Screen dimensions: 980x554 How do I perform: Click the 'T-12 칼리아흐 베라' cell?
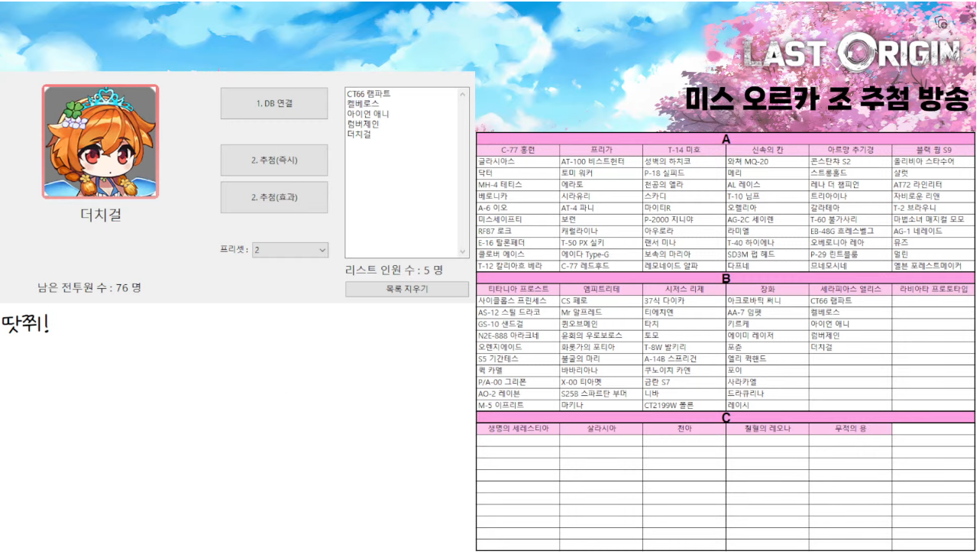(x=518, y=266)
